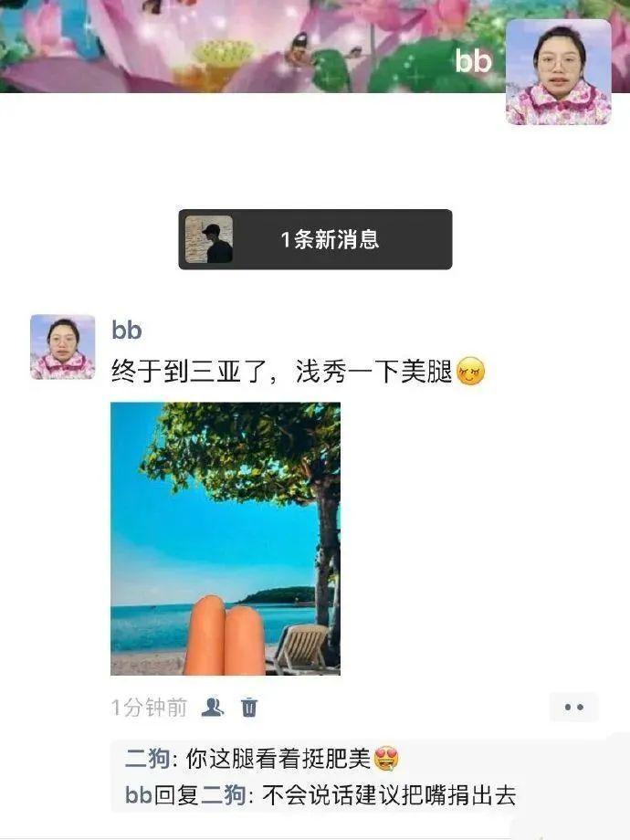Delete the post with the trash icon

(249, 707)
